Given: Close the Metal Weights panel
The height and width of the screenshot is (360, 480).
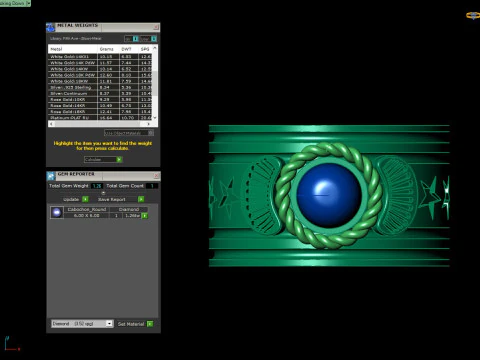Looking at the screenshot, I should point(156,27).
